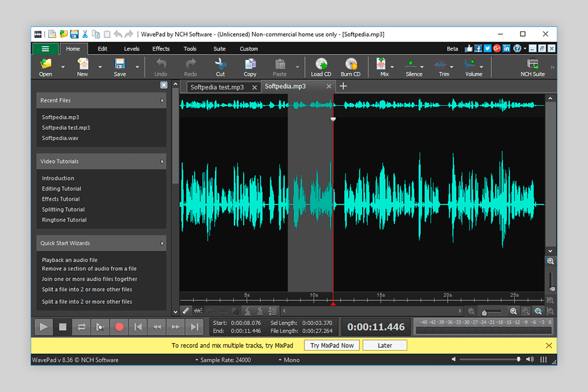Collapse the Quick Start Wizards section
The height and width of the screenshot is (392, 588).
162,243
